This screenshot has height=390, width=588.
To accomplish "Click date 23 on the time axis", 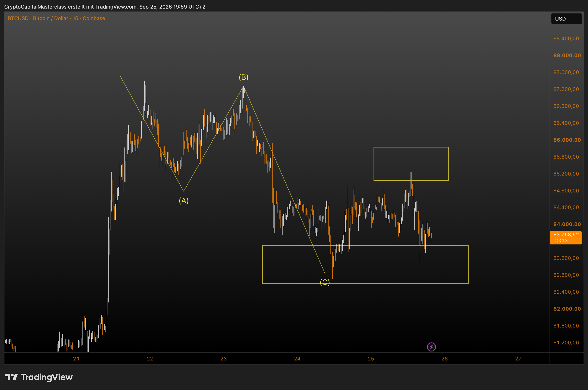I will click(x=224, y=359).
